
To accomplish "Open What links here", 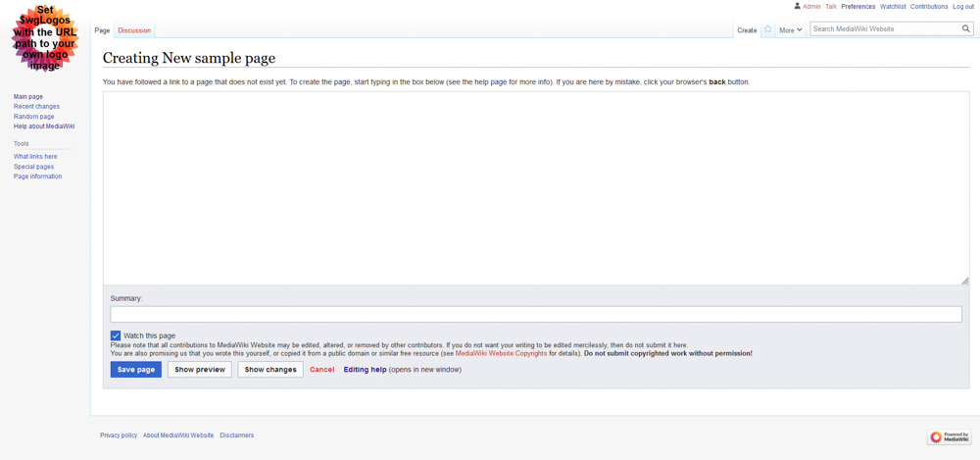I will coord(35,157).
